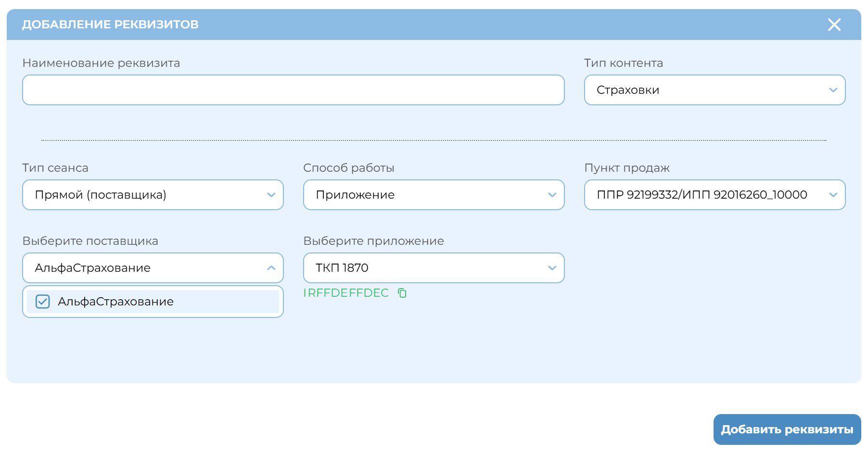
Task: Click the chevron arrow in Пункт продаж field
Action: pos(833,195)
